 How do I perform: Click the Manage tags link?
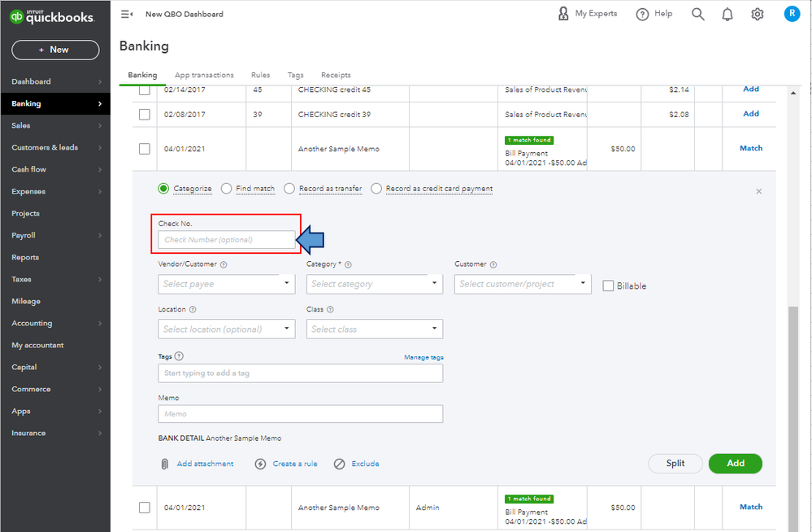click(423, 357)
